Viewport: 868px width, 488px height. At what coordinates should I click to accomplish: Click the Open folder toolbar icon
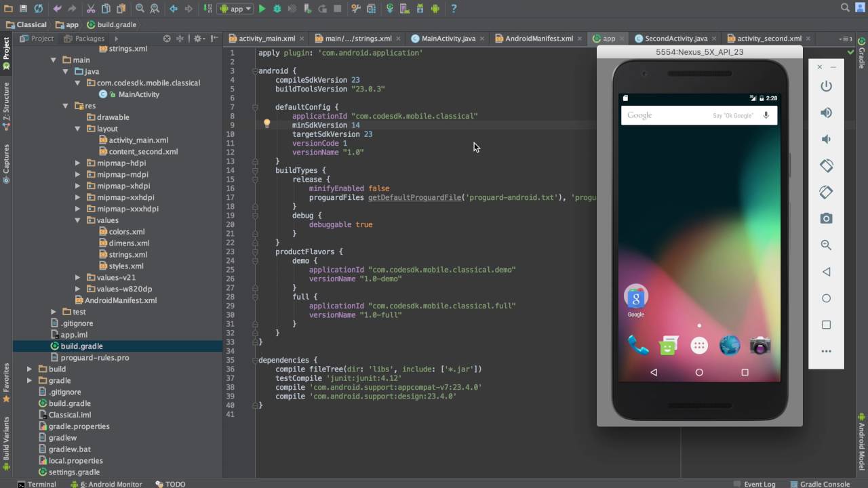(x=9, y=9)
